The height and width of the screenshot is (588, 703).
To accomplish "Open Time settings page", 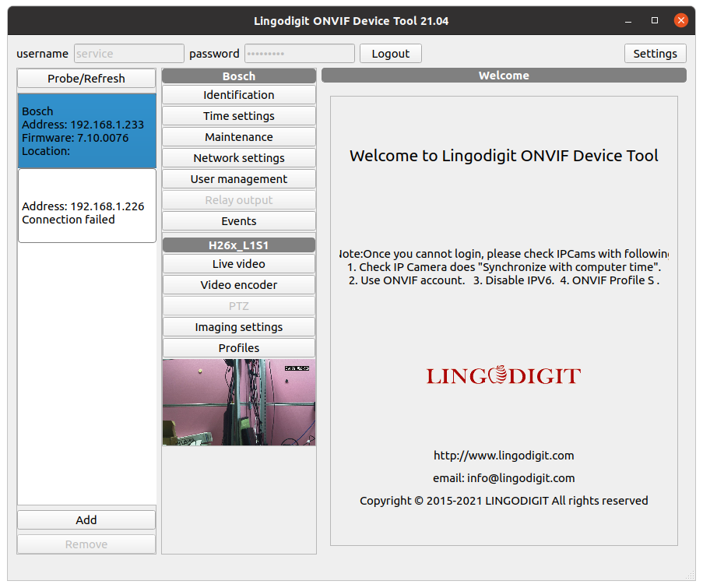I will click(239, 116).
